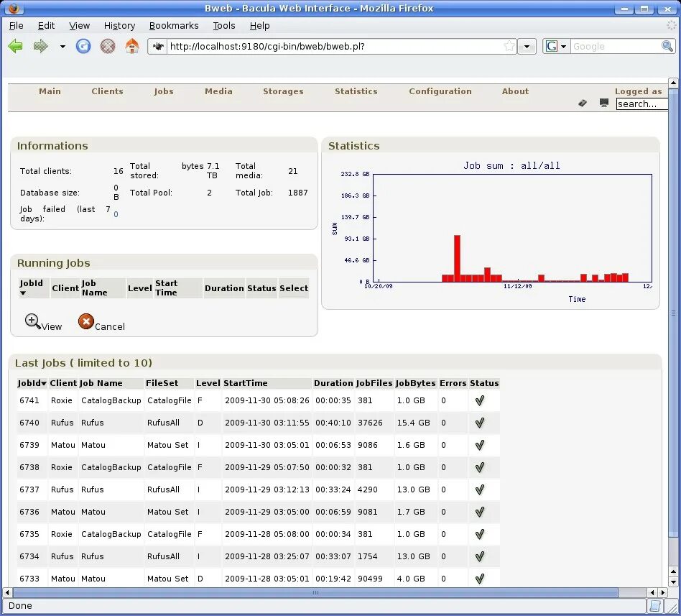Open the View menu

click(x=80, y=26)
